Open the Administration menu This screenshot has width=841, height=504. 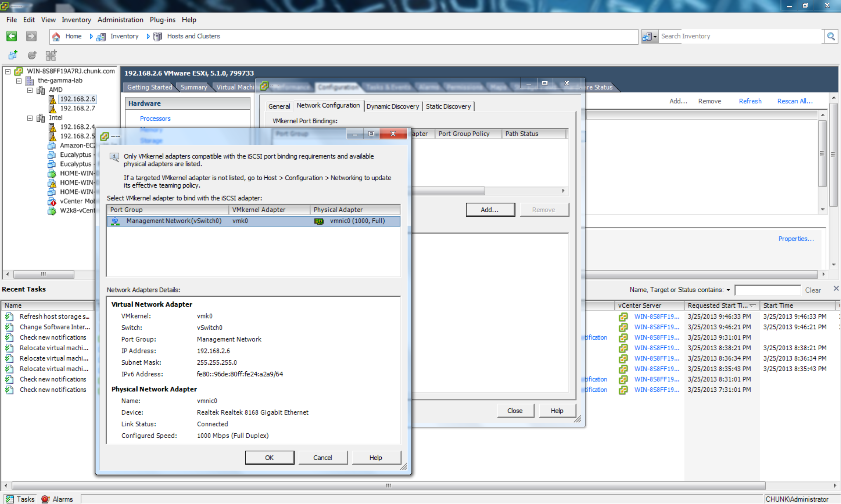coord(120,20)
